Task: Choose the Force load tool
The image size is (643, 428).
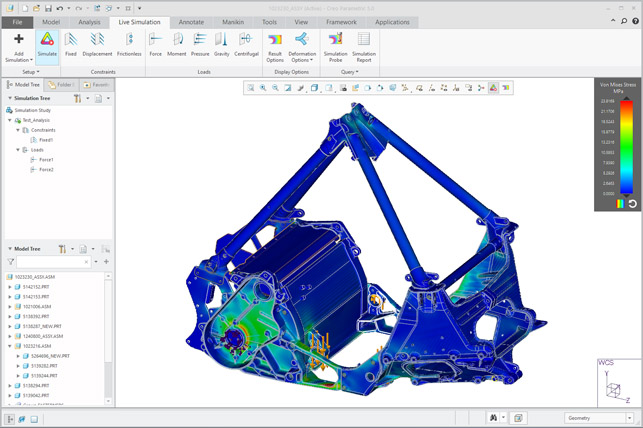Action: pos(155,45)
